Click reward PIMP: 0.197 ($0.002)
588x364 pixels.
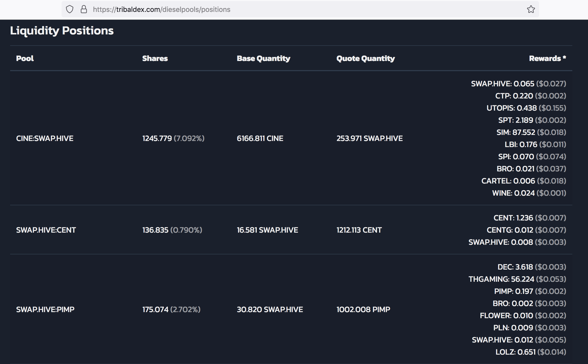pos(530,291)
